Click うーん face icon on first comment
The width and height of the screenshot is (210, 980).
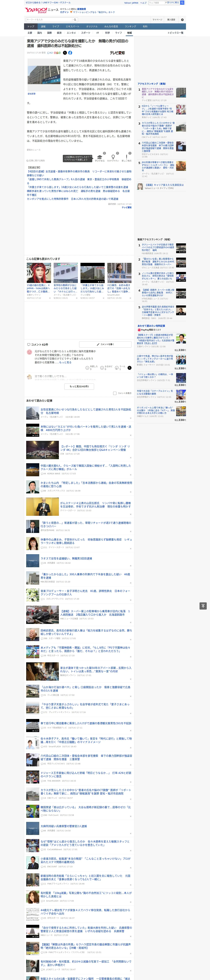[117, 368]
